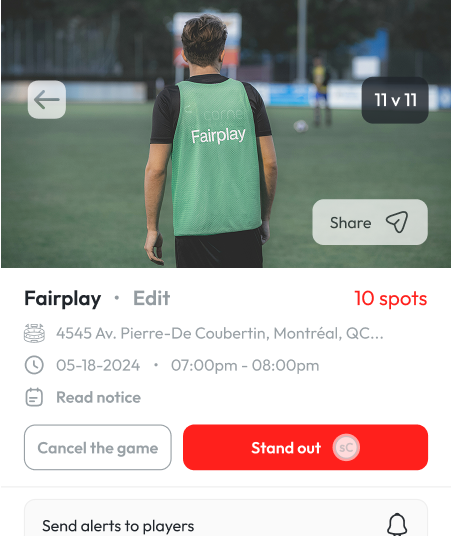The height and width of the screenshot is (536, 451).
Task: Click the stadium icon beside the address
Action: click(x=34, y=333)
